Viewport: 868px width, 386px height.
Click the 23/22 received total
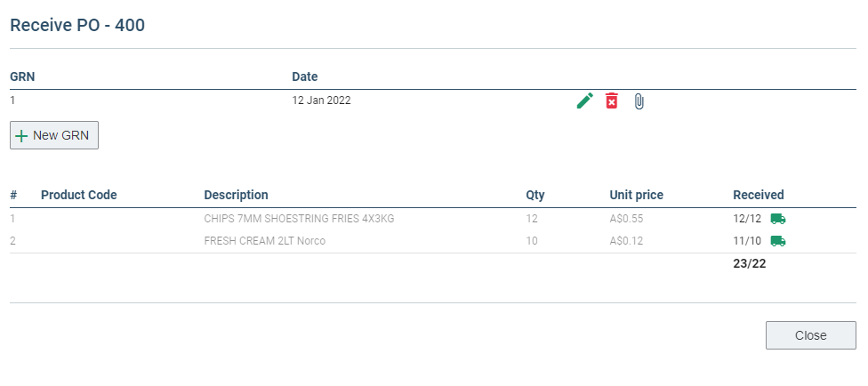tap(750, 263)
